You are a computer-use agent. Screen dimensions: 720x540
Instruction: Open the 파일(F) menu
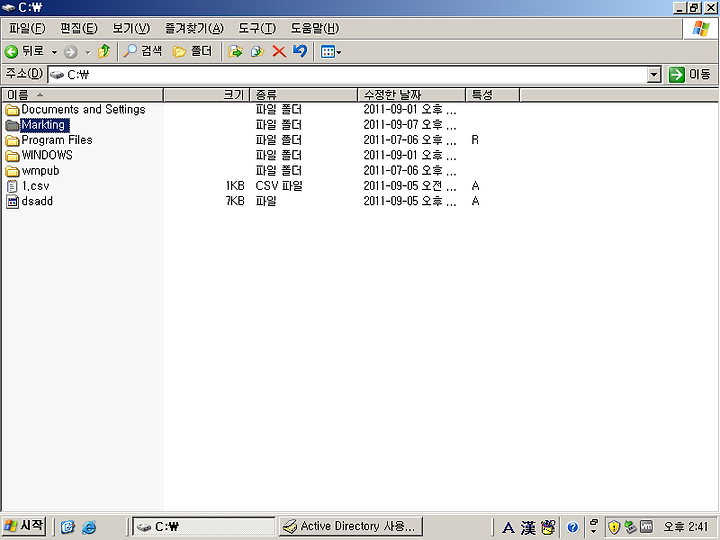27,28
